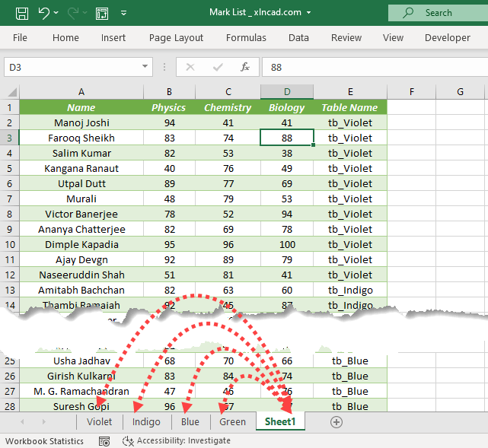
Task: Click the Chemistry header cell
Action: (x=228, y=107)
